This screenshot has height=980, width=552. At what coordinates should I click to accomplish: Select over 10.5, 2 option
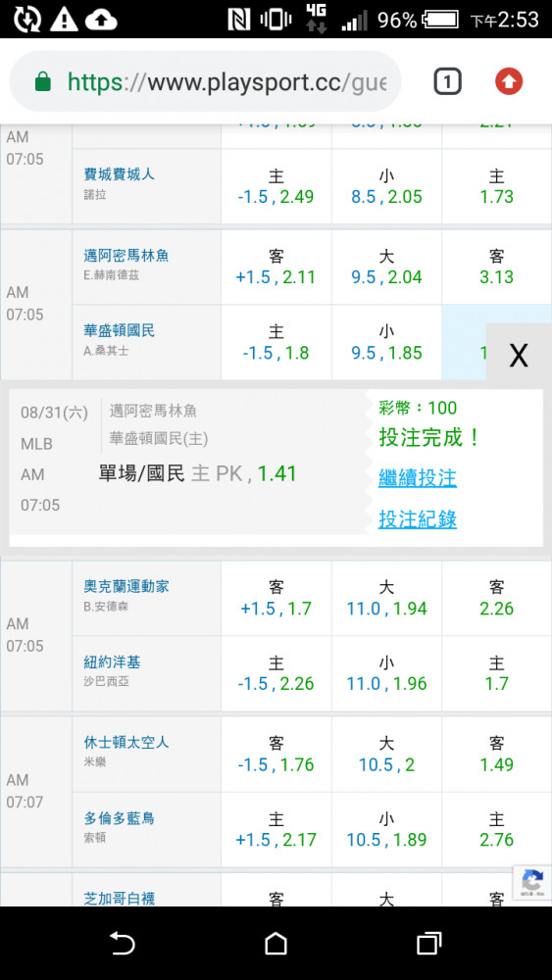tap(386, 755)
